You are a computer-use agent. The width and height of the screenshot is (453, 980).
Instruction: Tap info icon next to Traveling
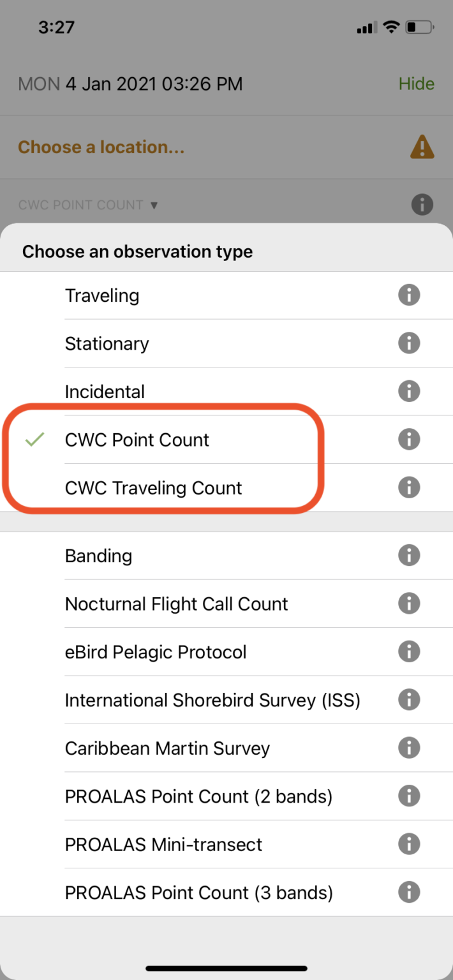[409, 295]
